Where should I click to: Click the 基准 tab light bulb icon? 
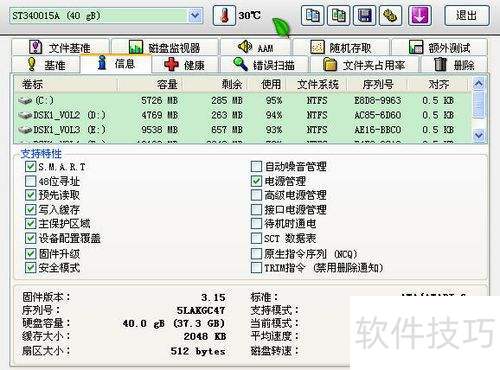(32, 64)
